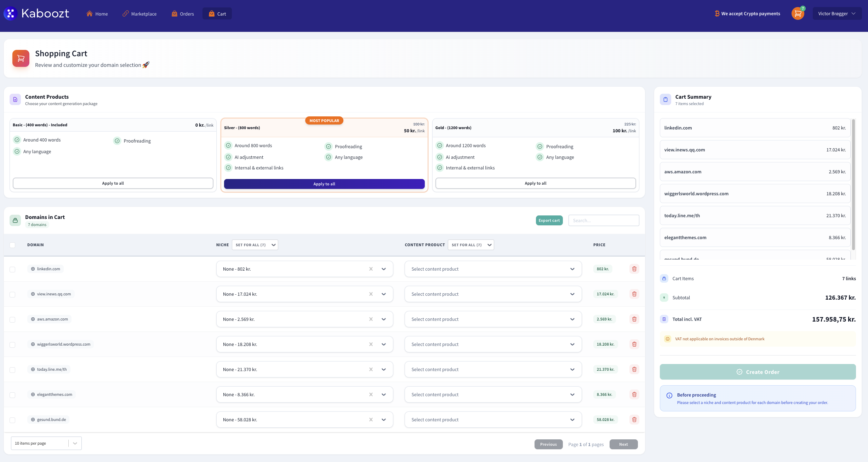
Task: Clear niche selection for aws.amazon.com
Action: 371,319
